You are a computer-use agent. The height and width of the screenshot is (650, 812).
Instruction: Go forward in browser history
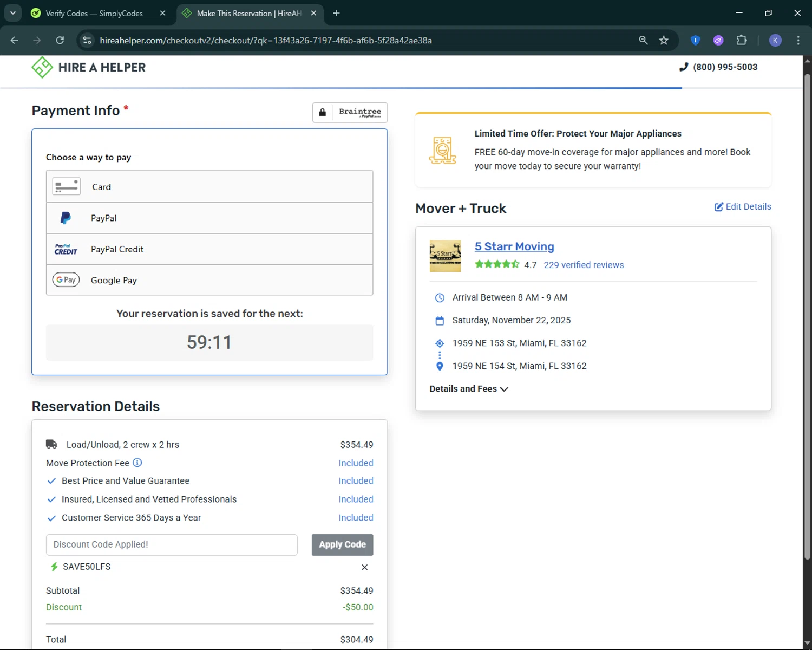37,40
